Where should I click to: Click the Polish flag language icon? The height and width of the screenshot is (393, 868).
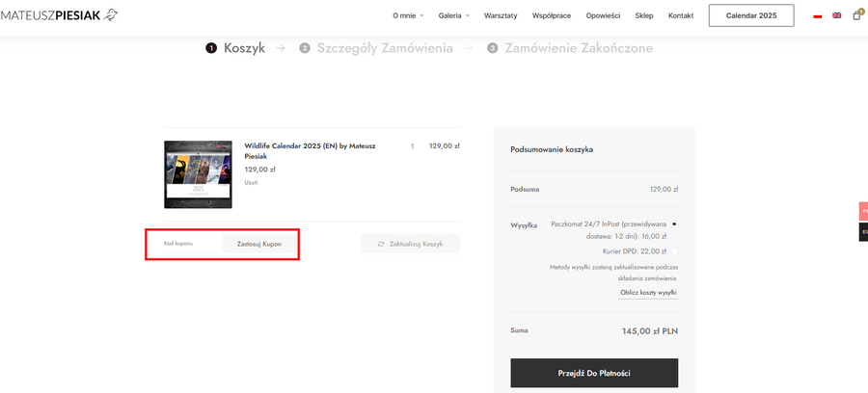817,15
